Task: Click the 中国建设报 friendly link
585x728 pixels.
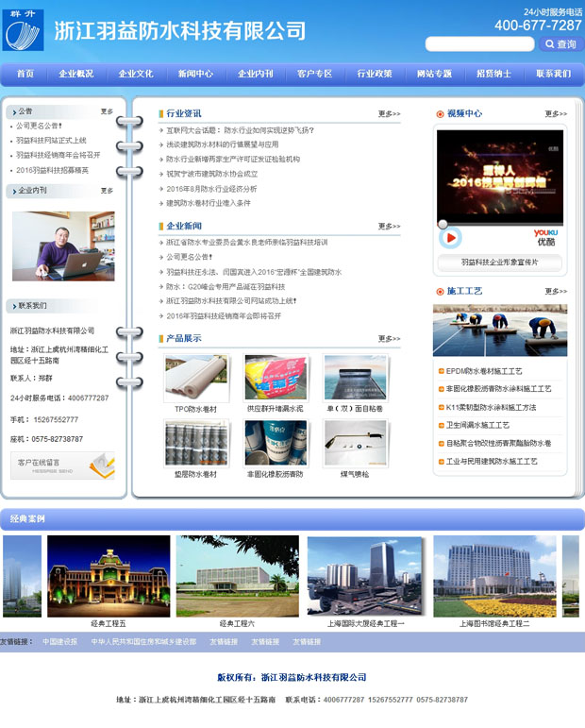Action: (x=59, y=642)
